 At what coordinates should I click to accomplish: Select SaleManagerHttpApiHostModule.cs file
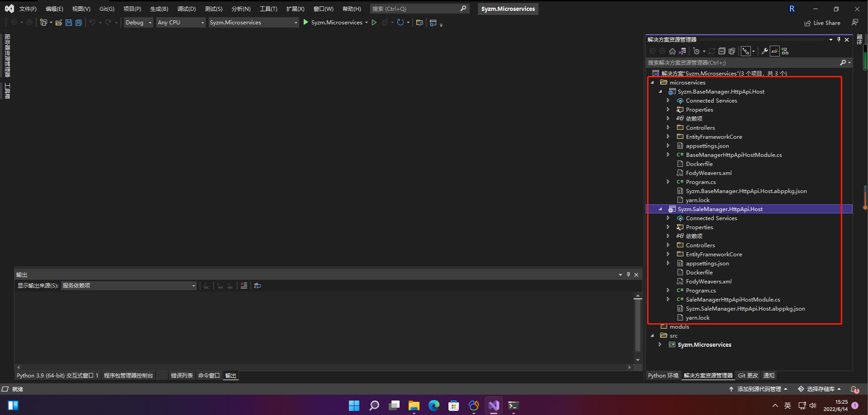coord(733,300)
